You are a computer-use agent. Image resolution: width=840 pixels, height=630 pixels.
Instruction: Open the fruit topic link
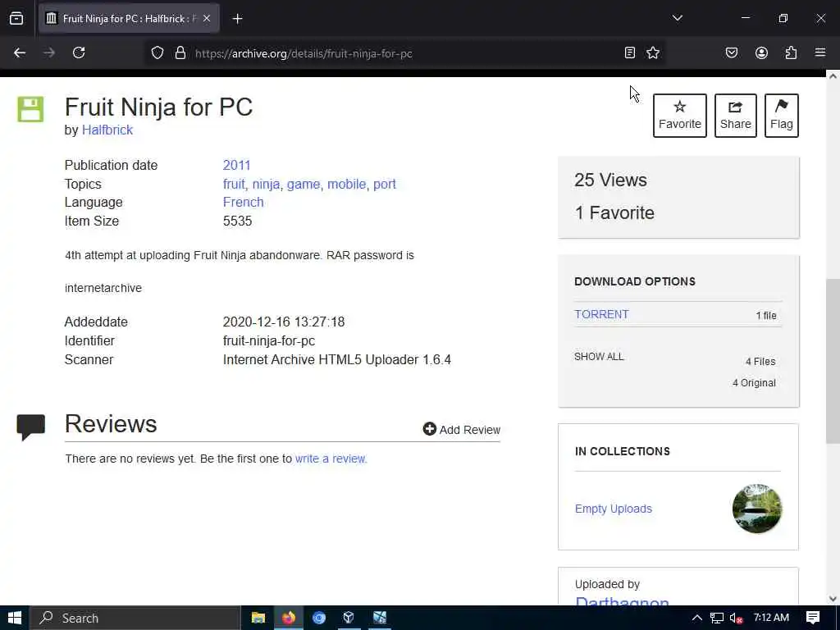(234, 184)
